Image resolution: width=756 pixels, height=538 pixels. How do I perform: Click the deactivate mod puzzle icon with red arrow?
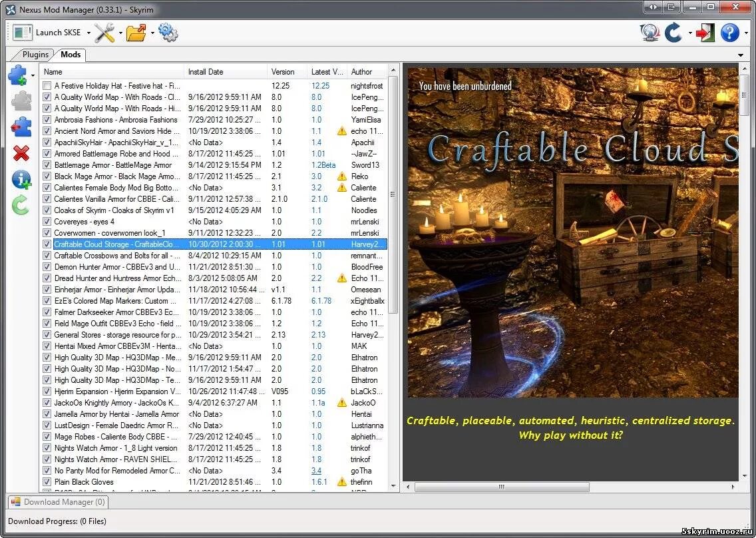pos(21,127)
